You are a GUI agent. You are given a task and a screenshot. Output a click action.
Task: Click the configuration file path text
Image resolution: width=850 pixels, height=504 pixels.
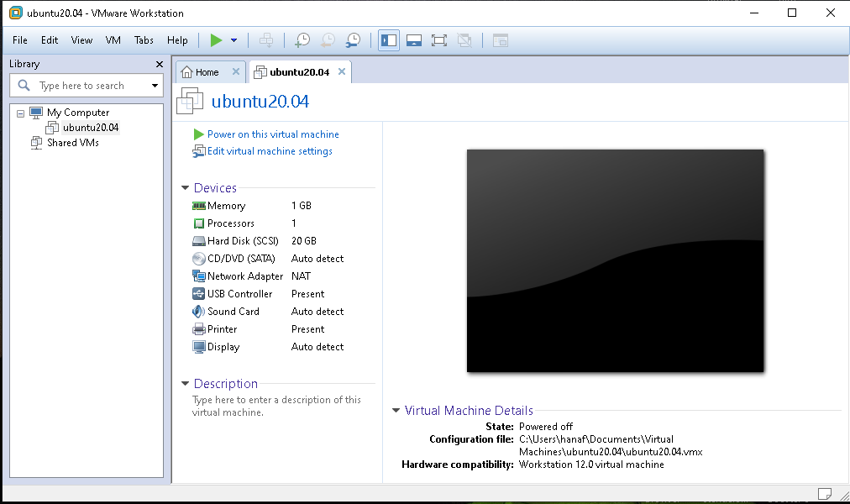(x=611, y=445)
